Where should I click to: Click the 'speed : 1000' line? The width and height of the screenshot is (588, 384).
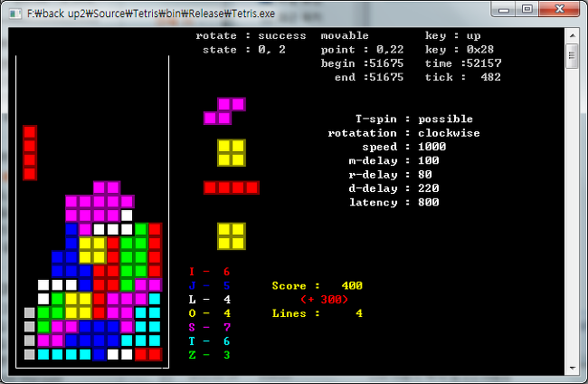pos(404,147)
